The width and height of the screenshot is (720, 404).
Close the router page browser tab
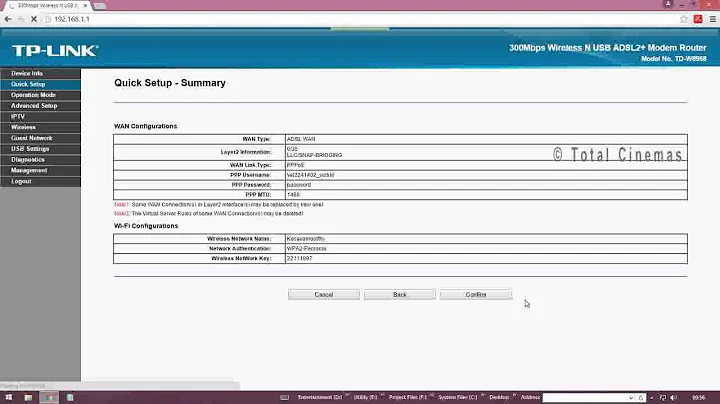click(x=85, y=6)
